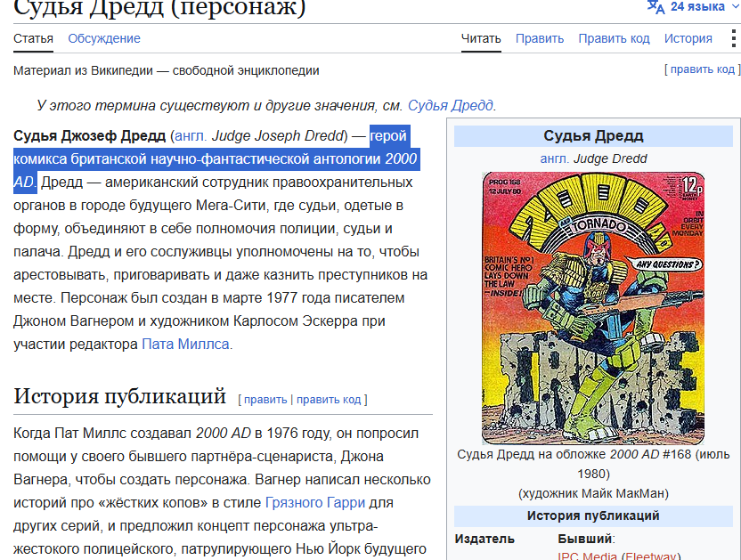Open the Править tab

pos(539,38)
